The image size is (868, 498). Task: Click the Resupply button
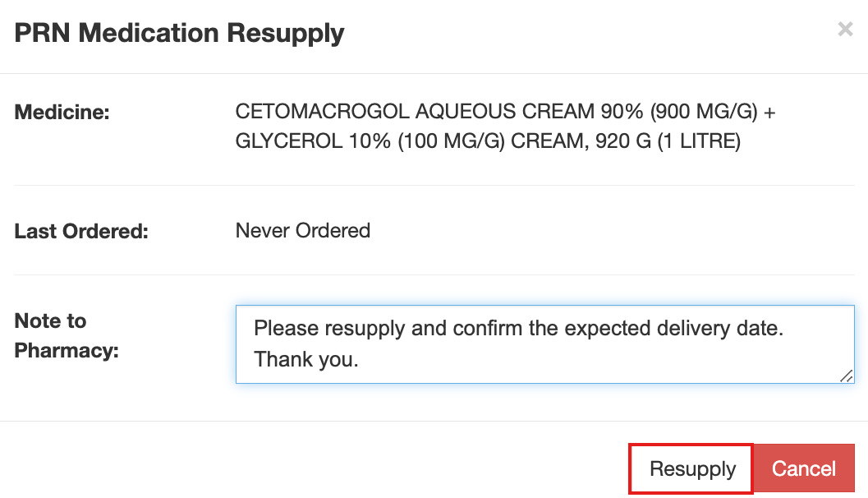tap(691, 469)
